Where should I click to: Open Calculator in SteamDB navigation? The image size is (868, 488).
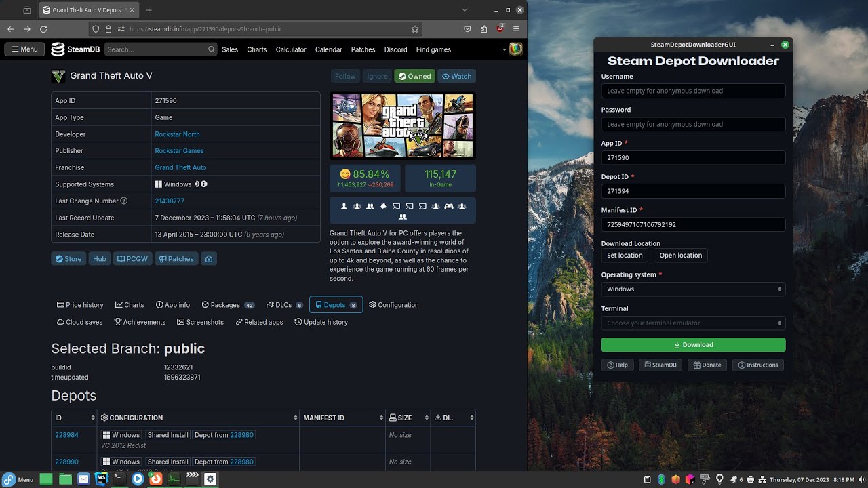tap(291, 49)
